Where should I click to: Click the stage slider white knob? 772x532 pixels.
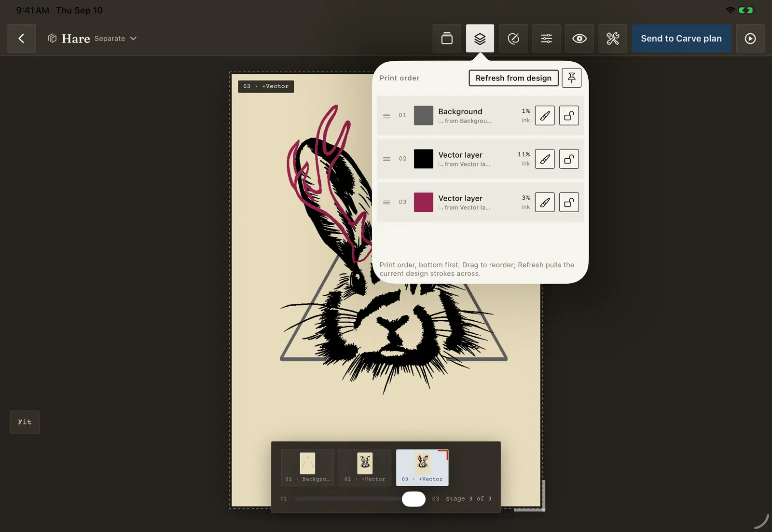[x=414, y=499]
